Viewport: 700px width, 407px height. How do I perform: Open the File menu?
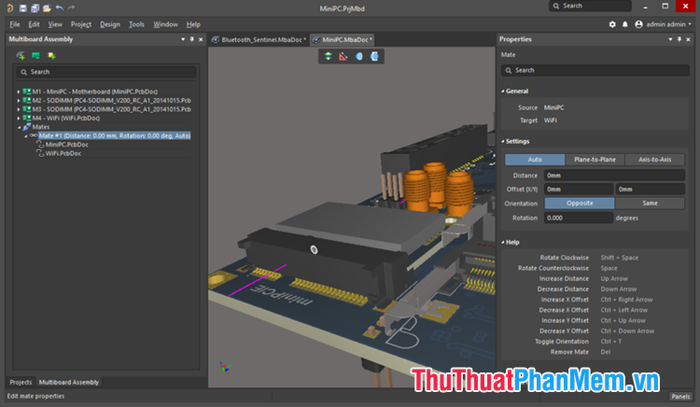click(x=15, y=24)
